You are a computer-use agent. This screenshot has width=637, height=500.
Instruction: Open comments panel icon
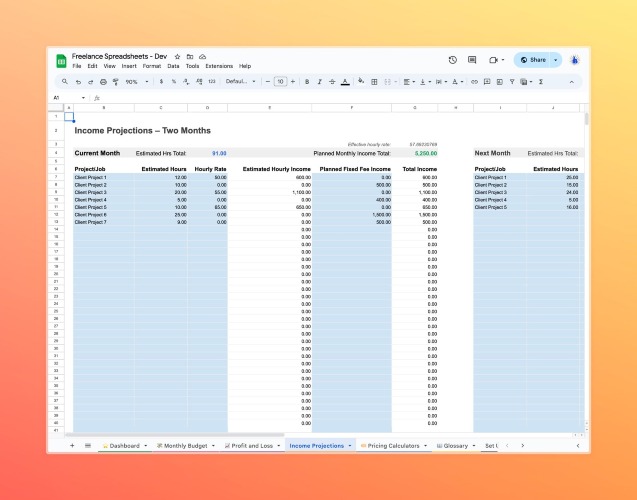click(x=472, y=60)
